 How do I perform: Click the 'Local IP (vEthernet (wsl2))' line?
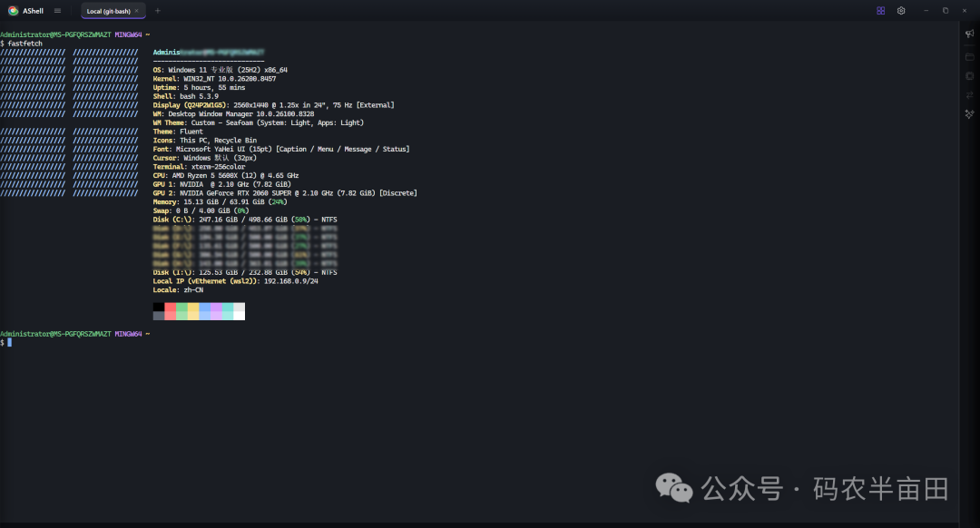tap(236, 281)
